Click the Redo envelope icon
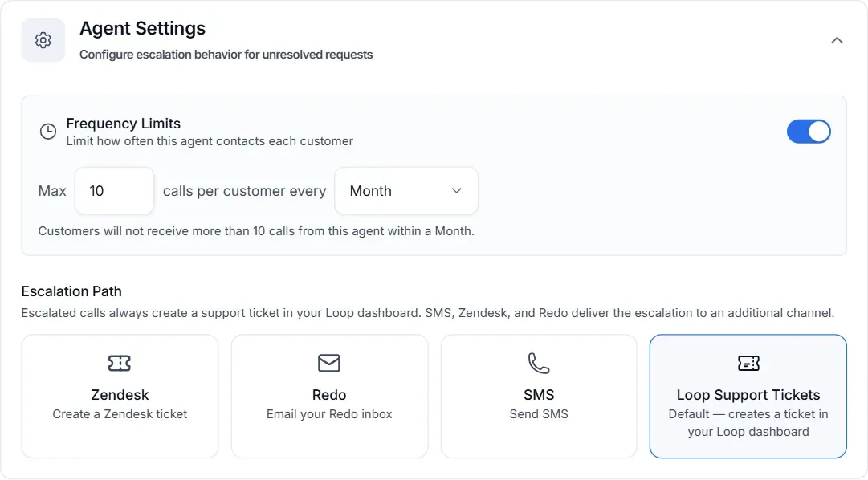Image resolution: width=868 pixels, height=480 pixels. [x=329, y=363]
